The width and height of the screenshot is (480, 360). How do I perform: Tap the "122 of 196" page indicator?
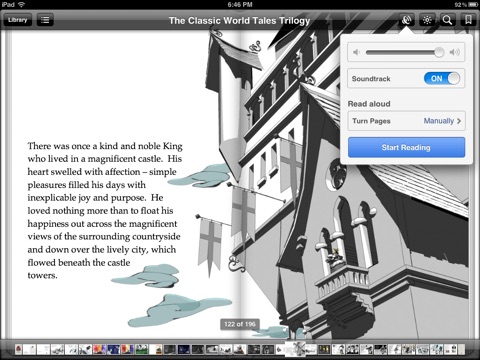point(240,324)
